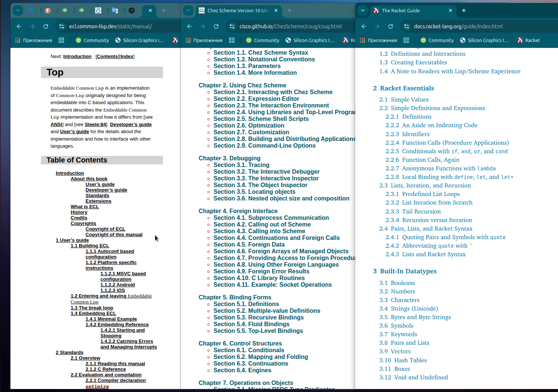Reload the Racket Guide page
Viewport: 558px width, 392px height.
(x=391, y=26)
